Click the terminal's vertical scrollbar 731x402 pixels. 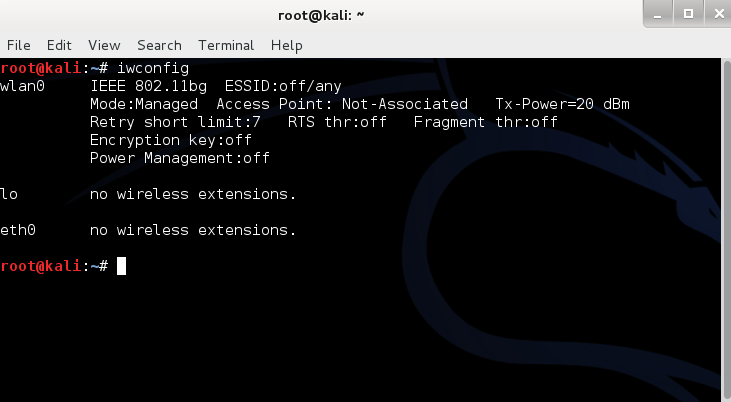coord(726,230)
